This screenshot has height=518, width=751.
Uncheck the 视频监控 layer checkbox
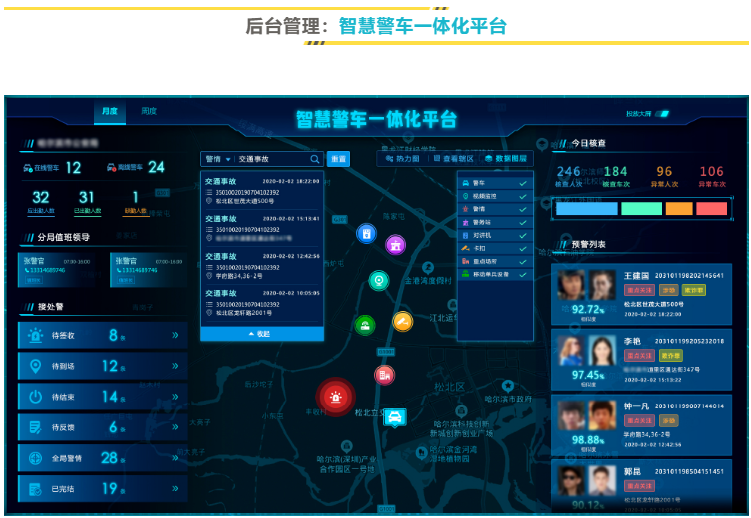point(522,197)
